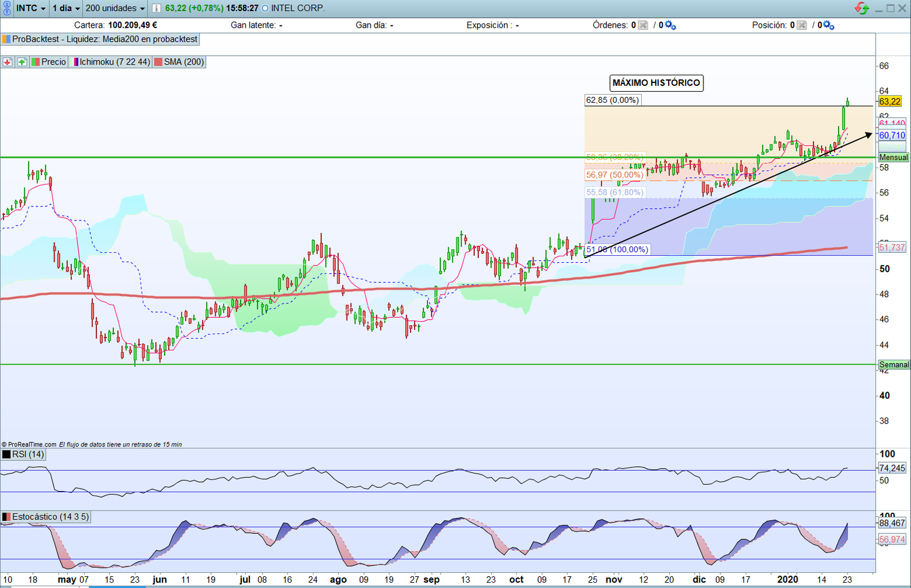Click the red down-arrow indicator icon
This screenshot has width=911, height=588.
point(8,62)
